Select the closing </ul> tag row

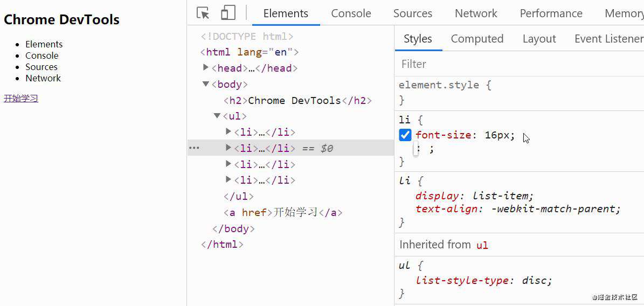pos(239,196)
